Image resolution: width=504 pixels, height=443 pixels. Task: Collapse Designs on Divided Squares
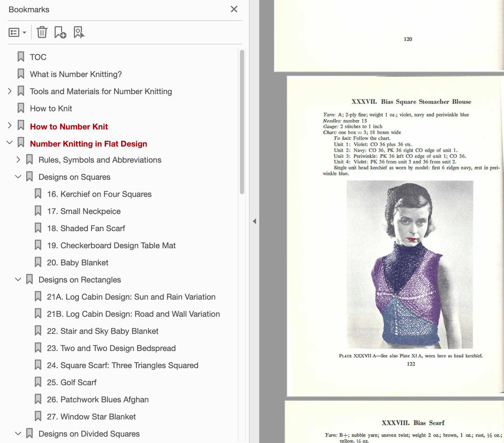coord(19,434)
